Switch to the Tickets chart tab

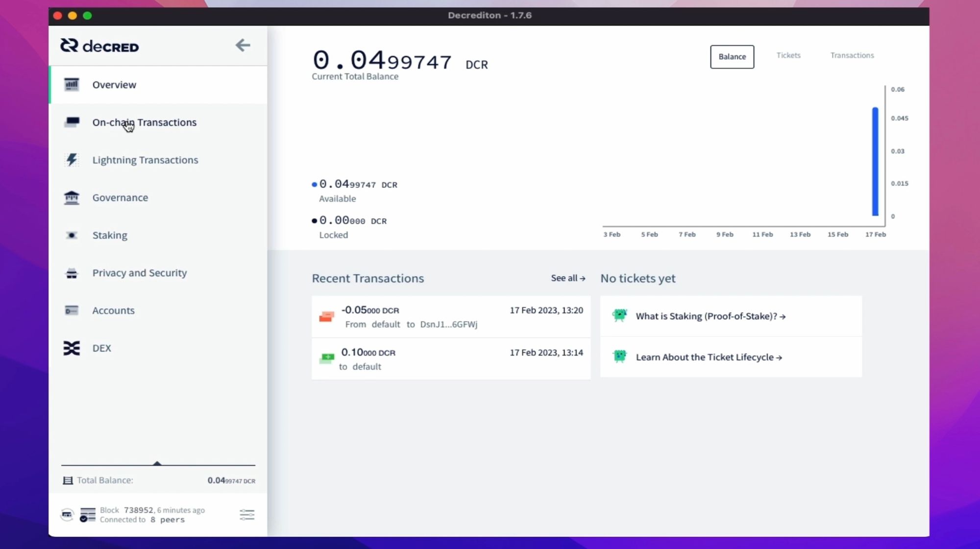click(x=788, y=55)
